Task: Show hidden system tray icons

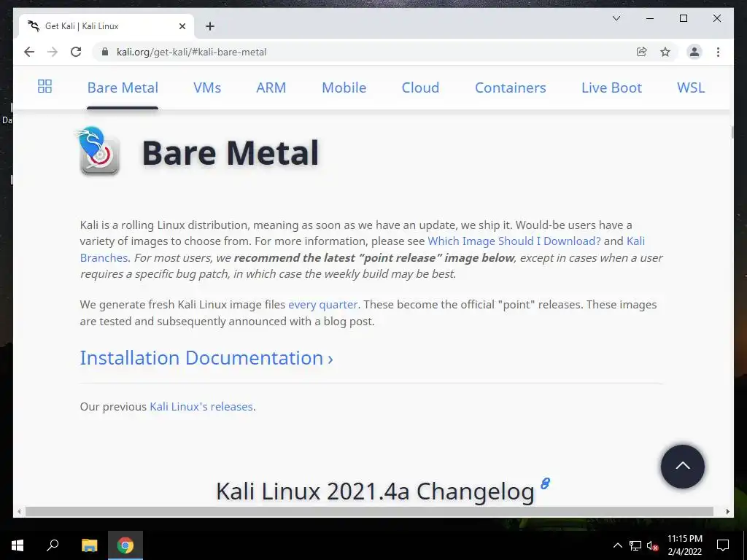Action: (x=617, y=545)
